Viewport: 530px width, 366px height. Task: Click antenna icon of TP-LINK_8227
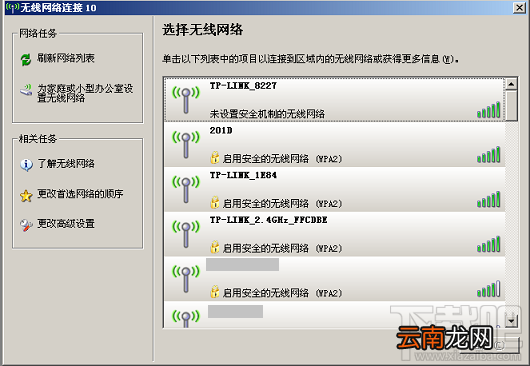coord(186,100)
